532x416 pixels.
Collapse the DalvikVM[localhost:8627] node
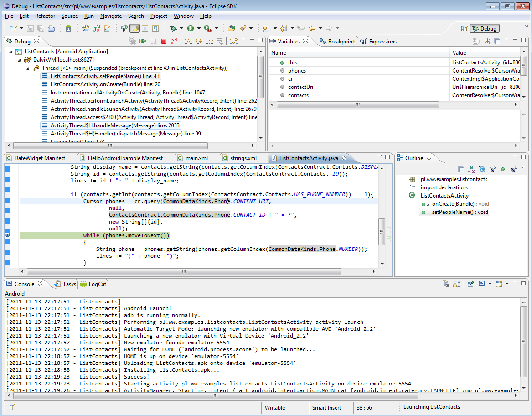pyautogui.click(x=19, y=60)
